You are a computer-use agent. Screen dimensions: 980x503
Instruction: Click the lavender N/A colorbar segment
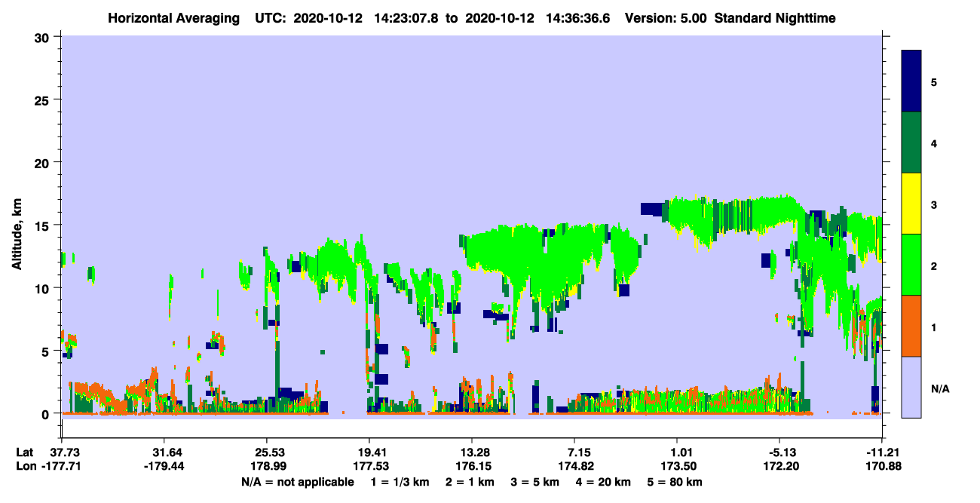coord(911,386)
